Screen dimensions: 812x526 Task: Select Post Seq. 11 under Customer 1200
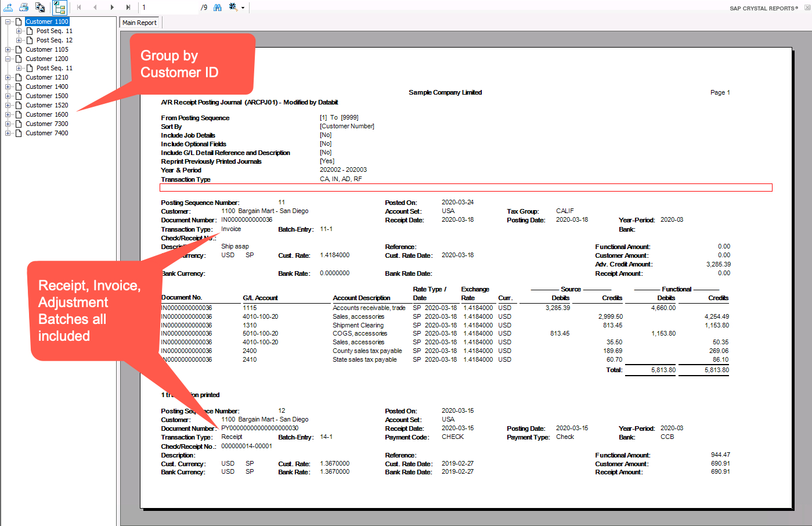pyautogui.click(x=55, y=68)
